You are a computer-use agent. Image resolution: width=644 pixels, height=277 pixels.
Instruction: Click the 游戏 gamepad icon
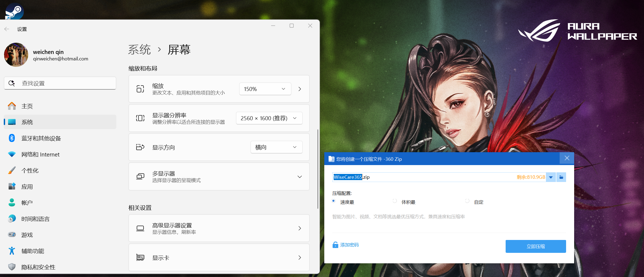pos(12,235)
